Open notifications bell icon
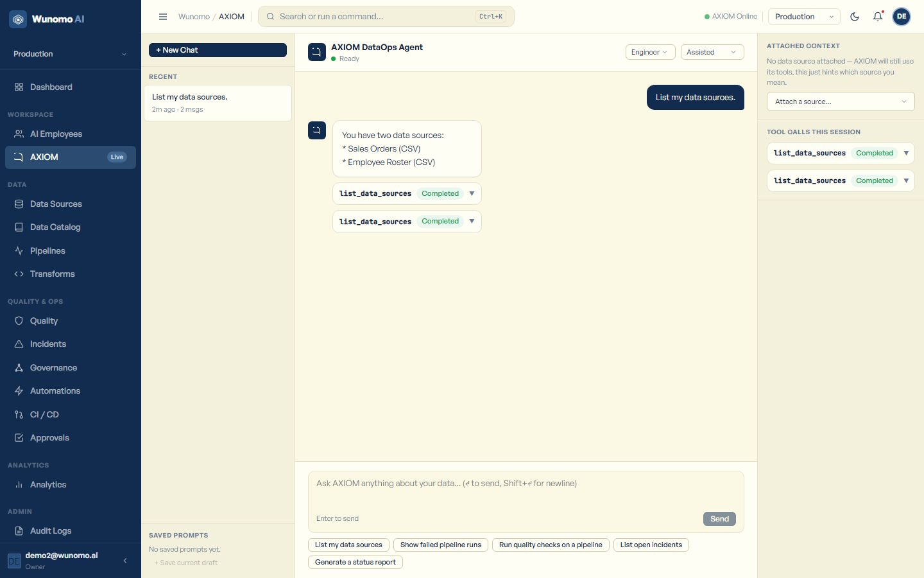The height and width of the screenshot is (578, 924). pos(878,17)
